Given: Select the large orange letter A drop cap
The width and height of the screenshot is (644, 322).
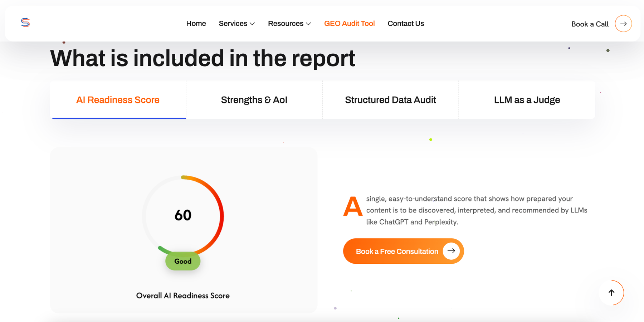Looking at the screenshot, I should pyautogui.click(x=353, y=206).
